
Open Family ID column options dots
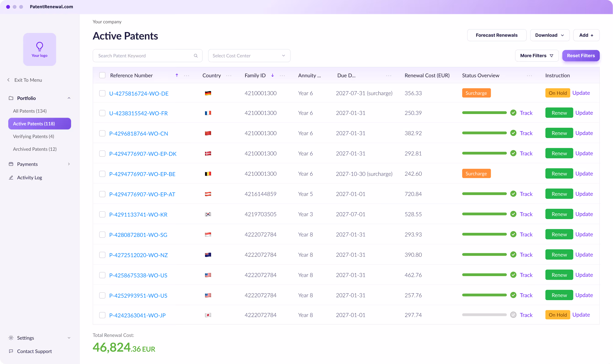282,76
